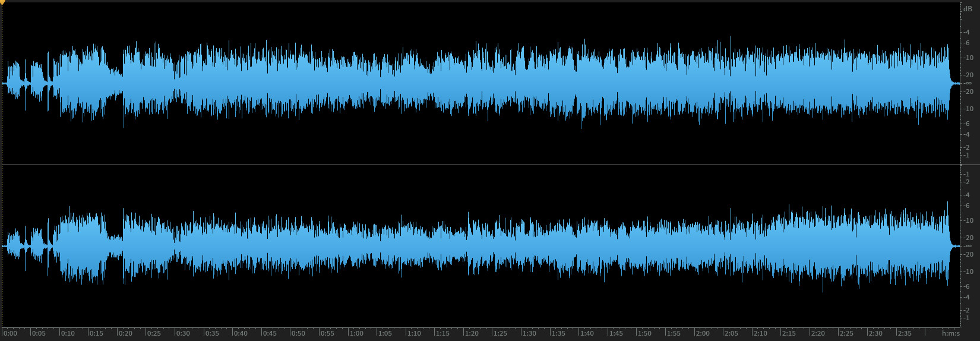Click the 0:00 mark on the time ruler
The image size is (980, 341).
[10, 333]
